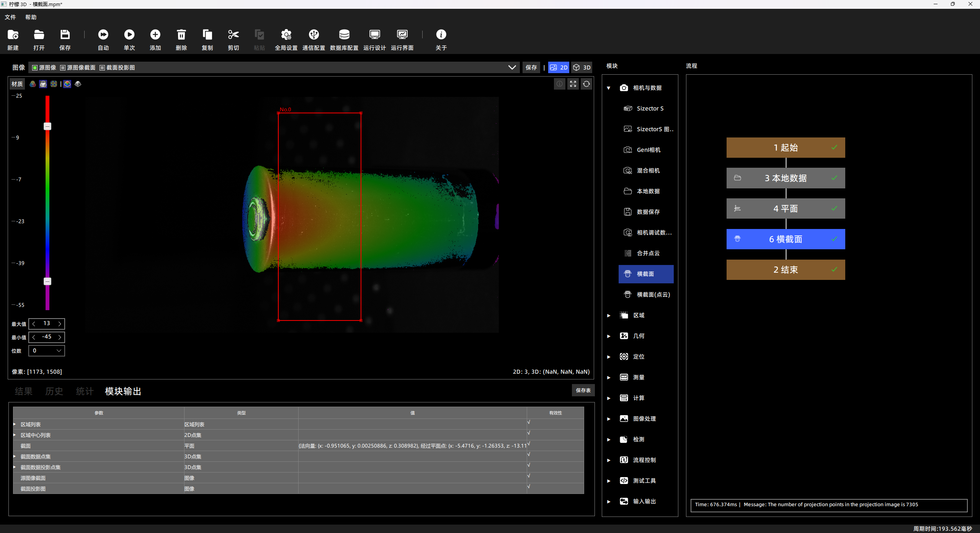Select flow step 4 平面
Screen dimensions: 980x533
(x=786, y=209)
